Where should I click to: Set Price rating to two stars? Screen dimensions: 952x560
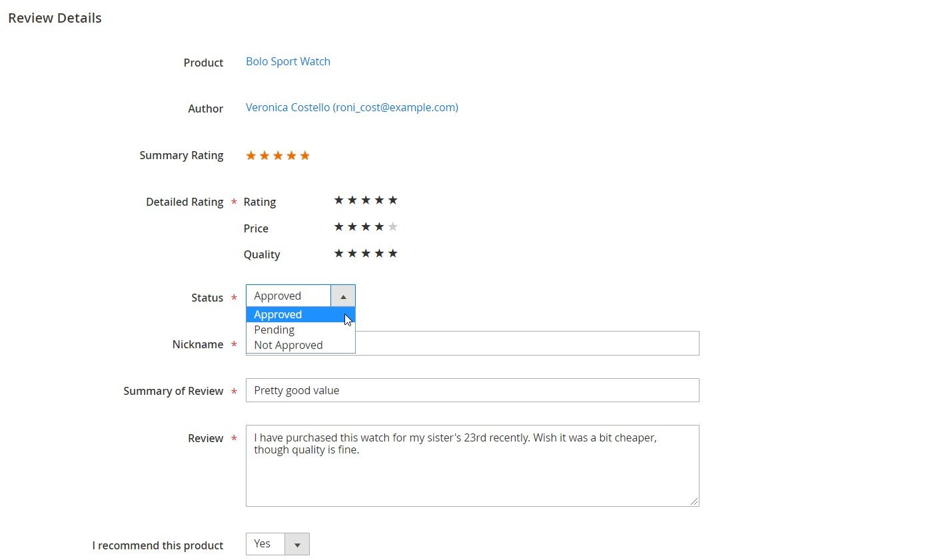click(x=352, y=226)
